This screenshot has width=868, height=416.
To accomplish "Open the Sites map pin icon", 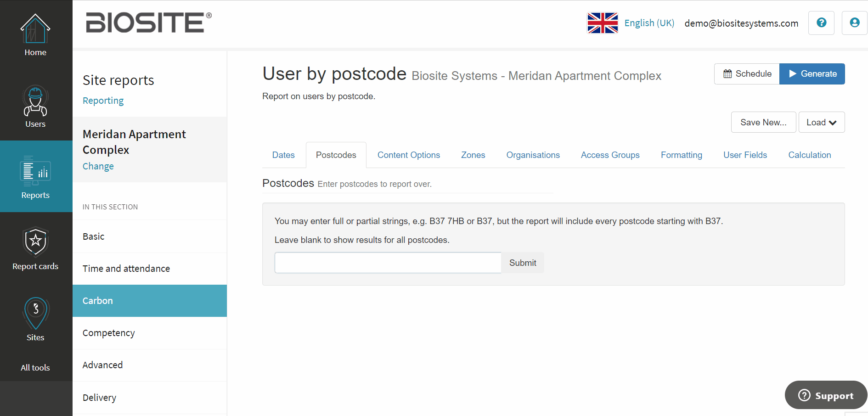I will pyautogui.click(x=35, y=313).
